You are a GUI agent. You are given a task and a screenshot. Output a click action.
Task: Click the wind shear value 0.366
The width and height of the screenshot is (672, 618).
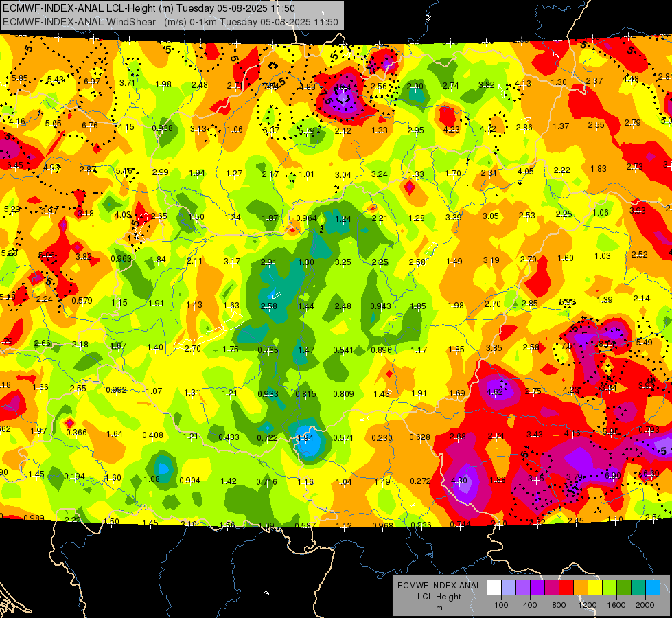point(77,433)
